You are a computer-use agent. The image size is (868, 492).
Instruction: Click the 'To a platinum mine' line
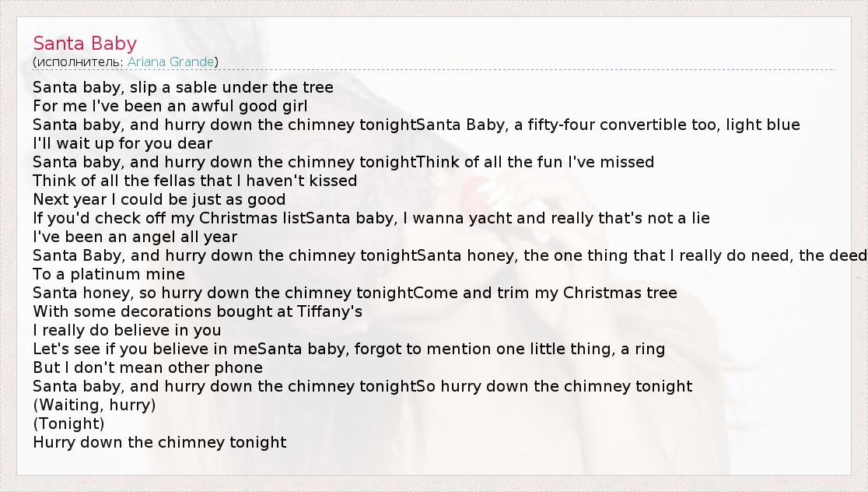coord(109,274)
